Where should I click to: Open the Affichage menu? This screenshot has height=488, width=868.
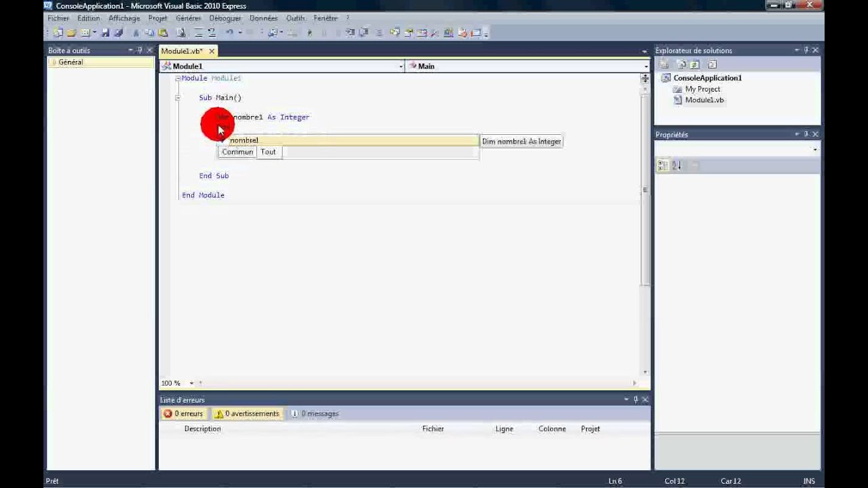(x=124, y=18)
